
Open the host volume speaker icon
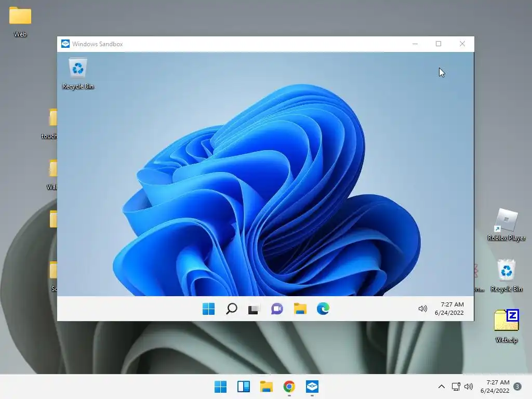click(x=469, y=387)
